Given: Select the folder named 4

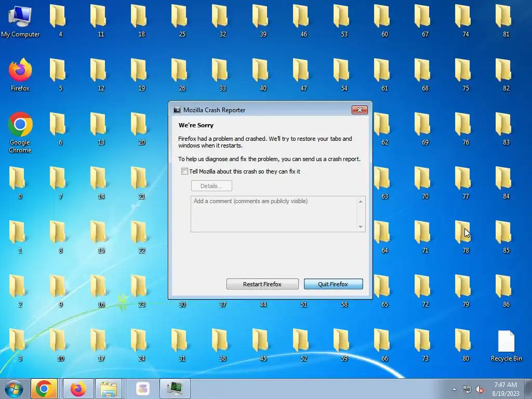Looking at the screenshot, I should (58, 21).
